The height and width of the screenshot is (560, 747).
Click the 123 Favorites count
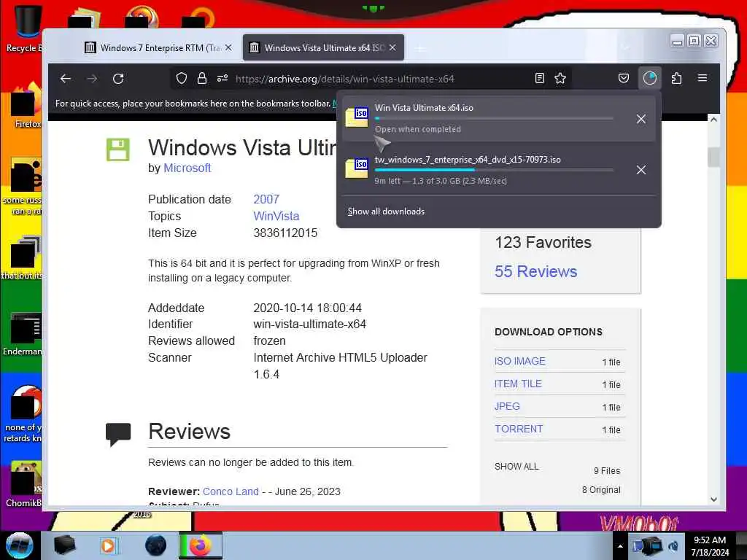543,242
